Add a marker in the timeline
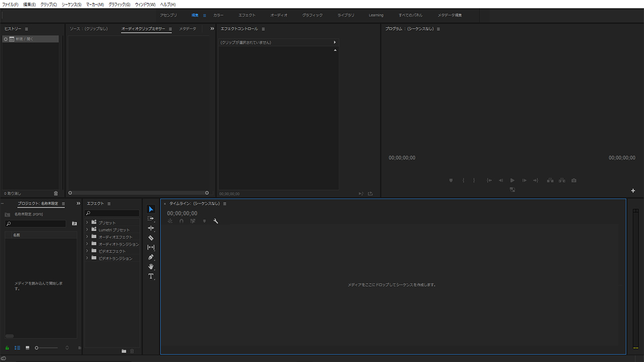 click(204, 221)
